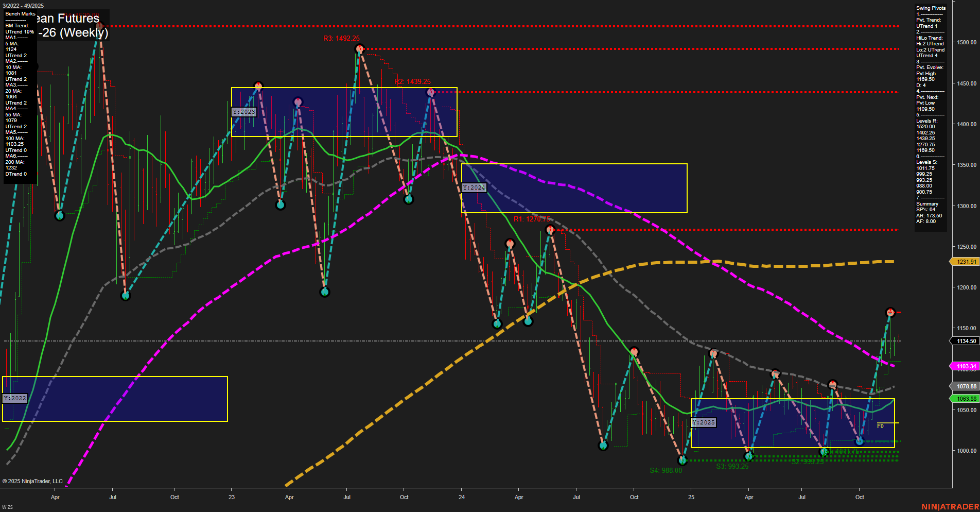Select the swing low marker near S4 988.00

682,461
